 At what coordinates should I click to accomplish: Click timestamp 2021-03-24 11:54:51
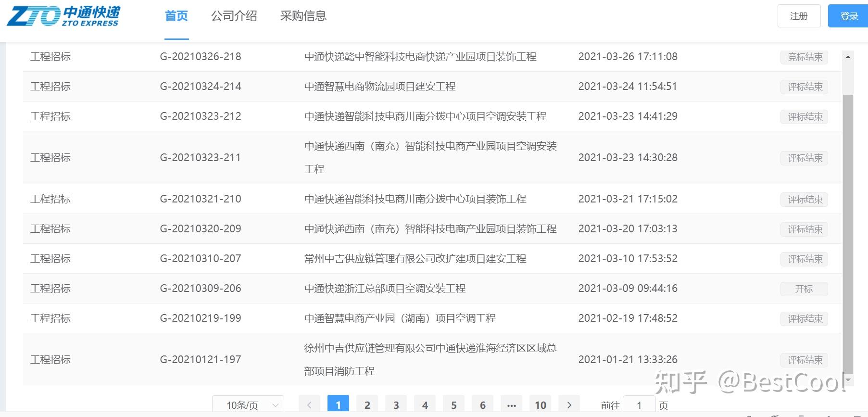click(628, 87)
